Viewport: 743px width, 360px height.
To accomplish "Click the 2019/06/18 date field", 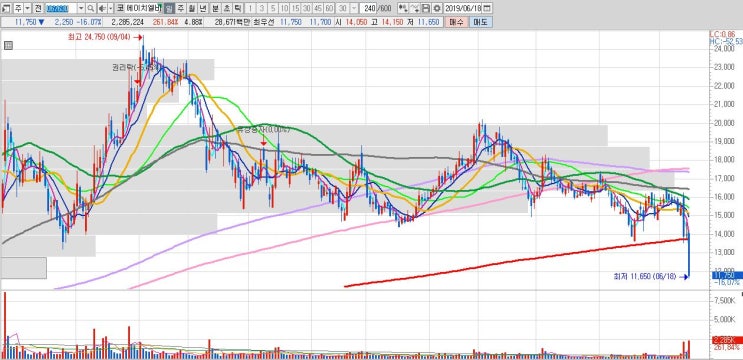I will (x=462, y=9).
